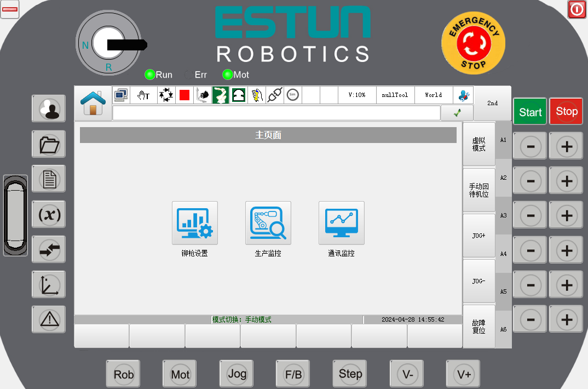The width and height of the screenshot is (588, 389).
Task: Open the user tools wrench icon
Action: click(x=464, y=95)
